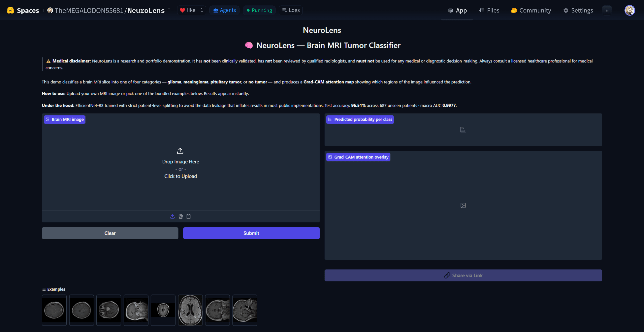This screenshot has width=644, height=332.
Task: Select the seventh example MRI thumbnail
Action: (x=218, y=310)
